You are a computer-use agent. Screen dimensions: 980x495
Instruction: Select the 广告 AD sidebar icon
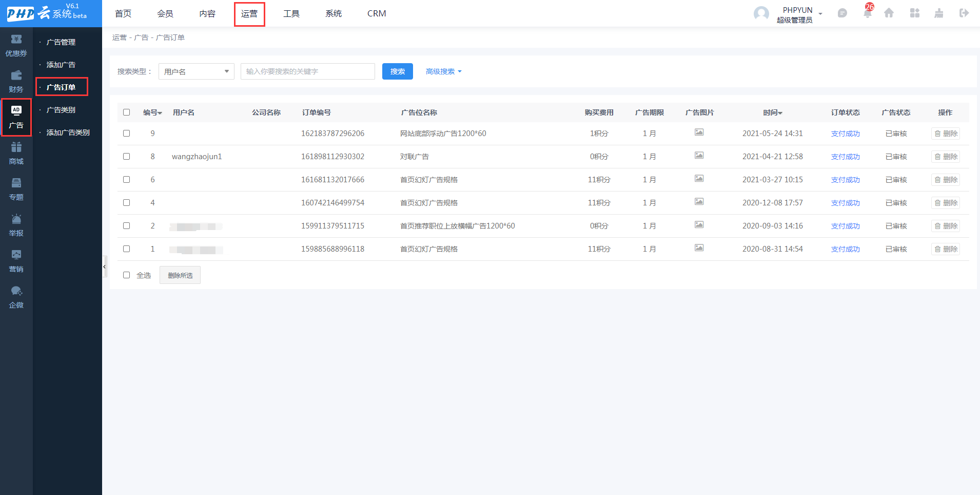click(16, 117)
